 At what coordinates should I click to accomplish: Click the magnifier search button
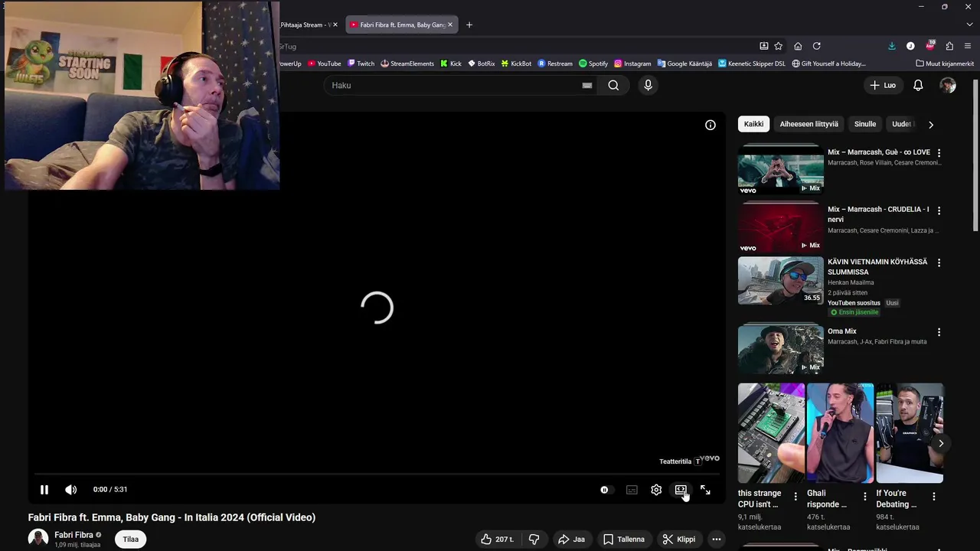click(613, 86)
